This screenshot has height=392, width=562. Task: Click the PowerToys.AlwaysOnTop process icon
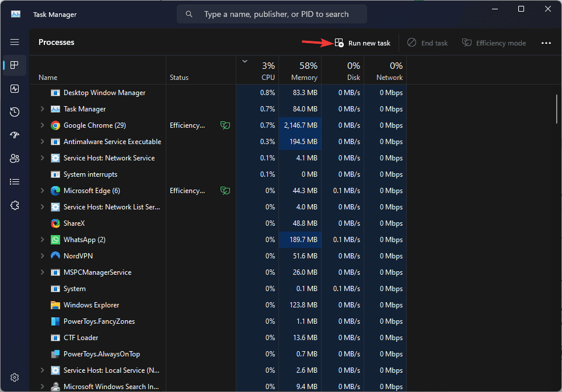click(x=55, y=354)
